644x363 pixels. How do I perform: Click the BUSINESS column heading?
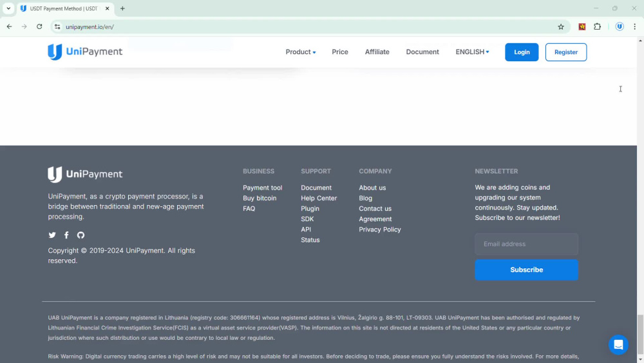[x=258, y=171]
